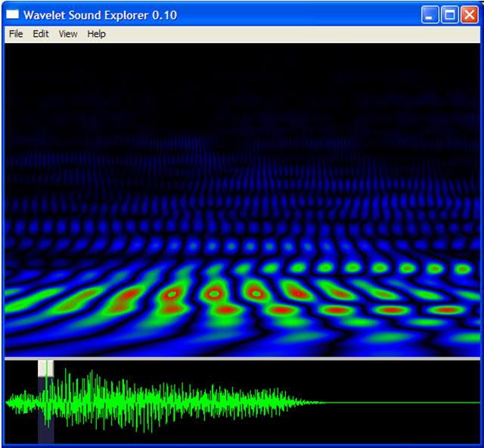Click the wavelet spectrogram display
Image resolution: width=484 pixels, height=448 pixels.
(x=242, y=200)
